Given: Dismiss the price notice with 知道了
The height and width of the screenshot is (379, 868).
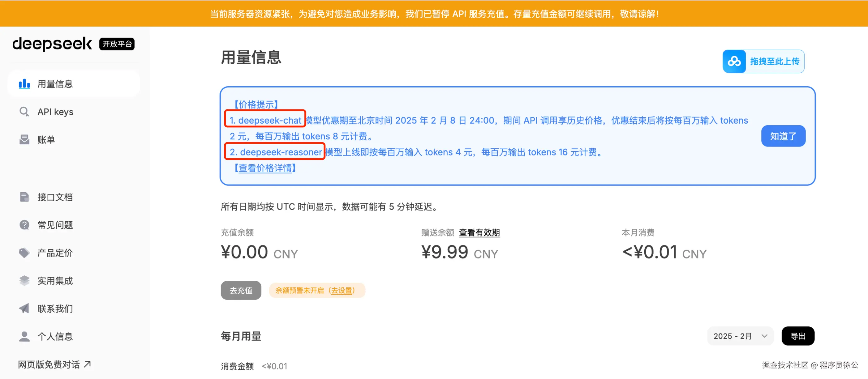Looking at the screenshot, I should click(x=783, y=136).
